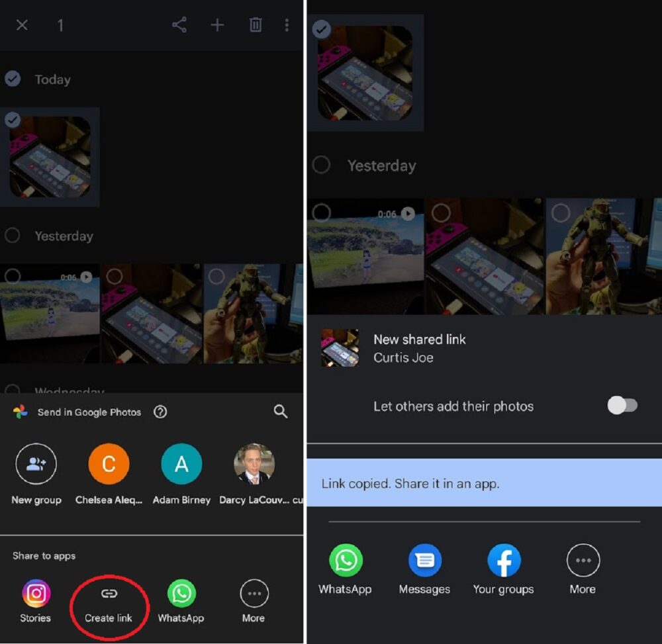This screenshot has width=662, height=644.
Task: Close selection mode with the X icon
Action: pyautogui.click(x=22, y=25)
